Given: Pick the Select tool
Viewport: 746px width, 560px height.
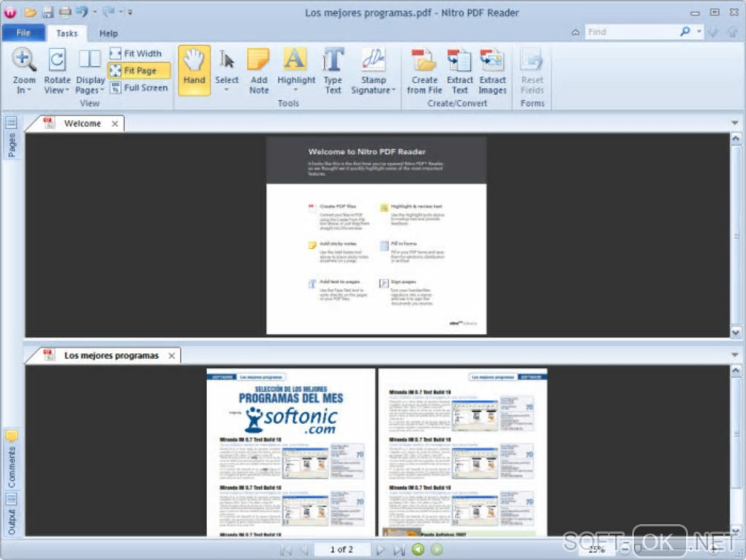Looking at the screenshot, I should [x=227, y=70].
